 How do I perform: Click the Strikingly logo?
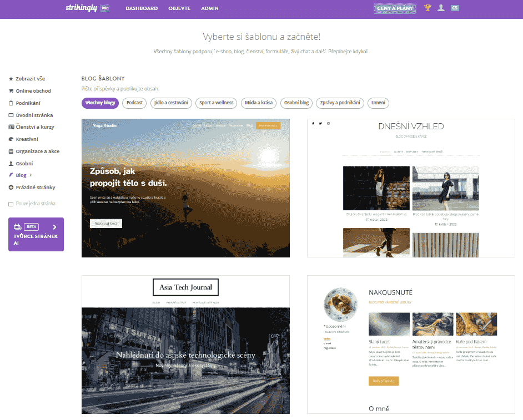tap(81, 8)
